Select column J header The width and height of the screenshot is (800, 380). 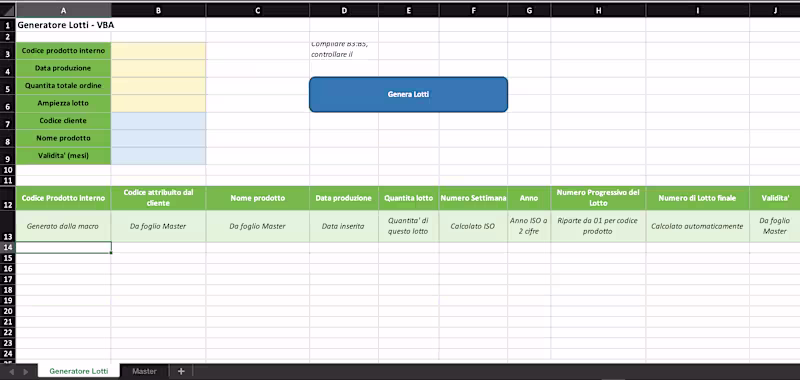point(774,10)
